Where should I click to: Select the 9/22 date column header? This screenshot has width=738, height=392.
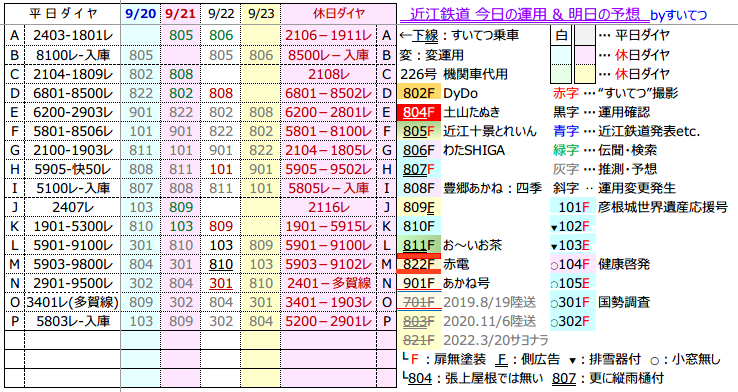coord(220,14)
